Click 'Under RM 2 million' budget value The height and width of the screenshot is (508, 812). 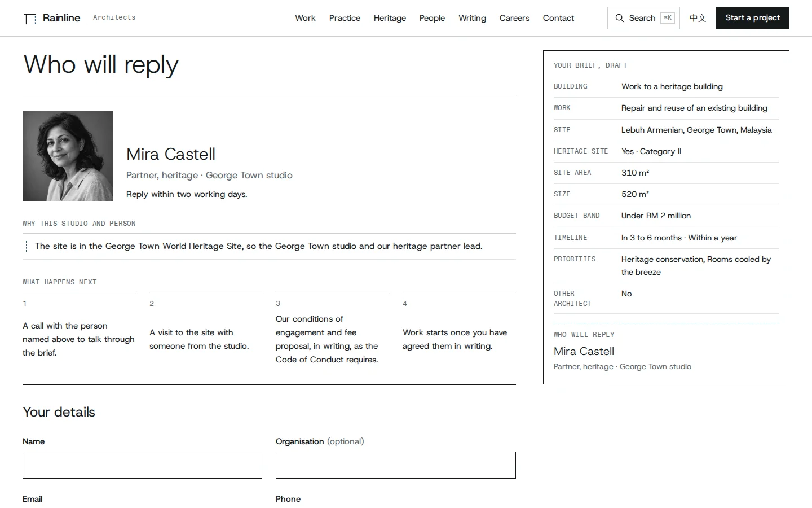[656, 216]
